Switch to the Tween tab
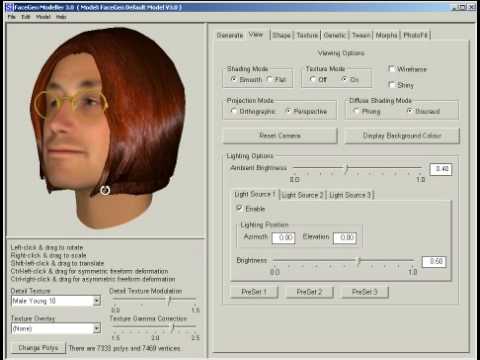The height and width of the screenshot is (360, 480). pos(361,35)
